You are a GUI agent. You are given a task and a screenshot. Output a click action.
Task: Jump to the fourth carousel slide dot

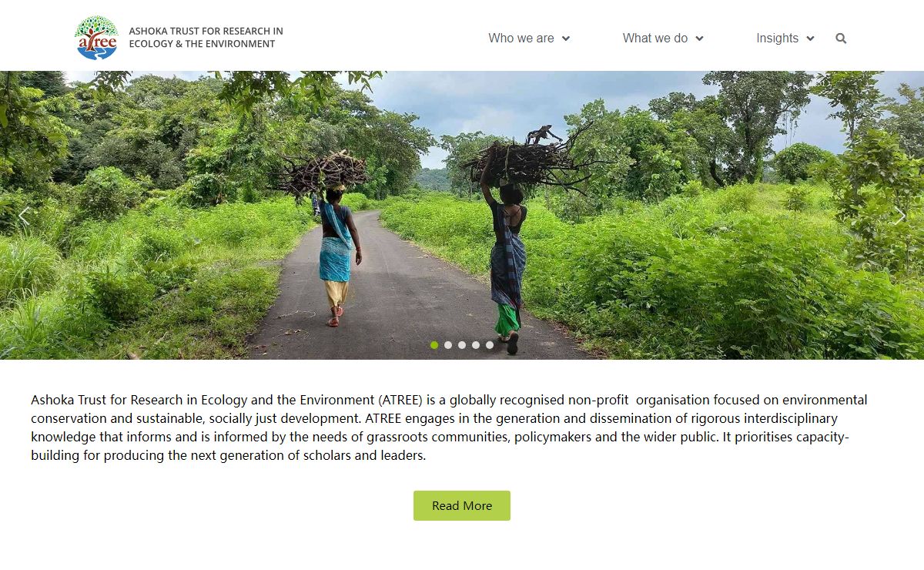click(x=476, y=345)
